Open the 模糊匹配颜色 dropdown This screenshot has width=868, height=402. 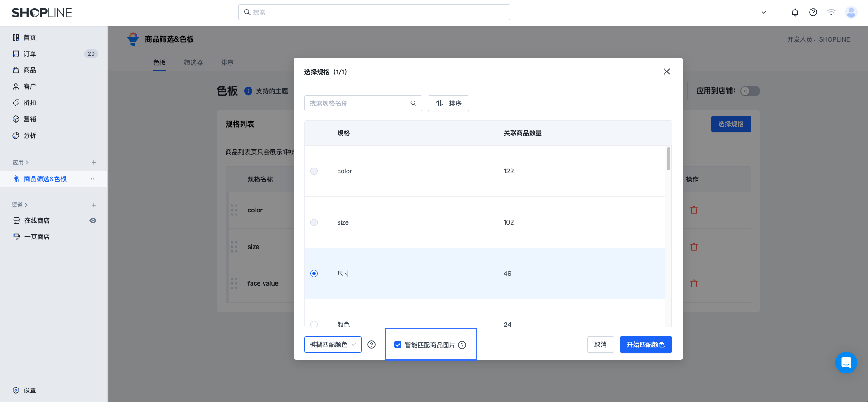tap(333, 345)
